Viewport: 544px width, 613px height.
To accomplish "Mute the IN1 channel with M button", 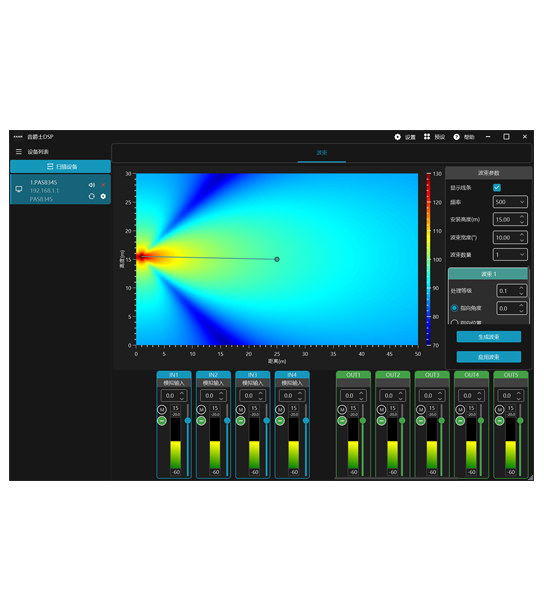I will [162, 409].
